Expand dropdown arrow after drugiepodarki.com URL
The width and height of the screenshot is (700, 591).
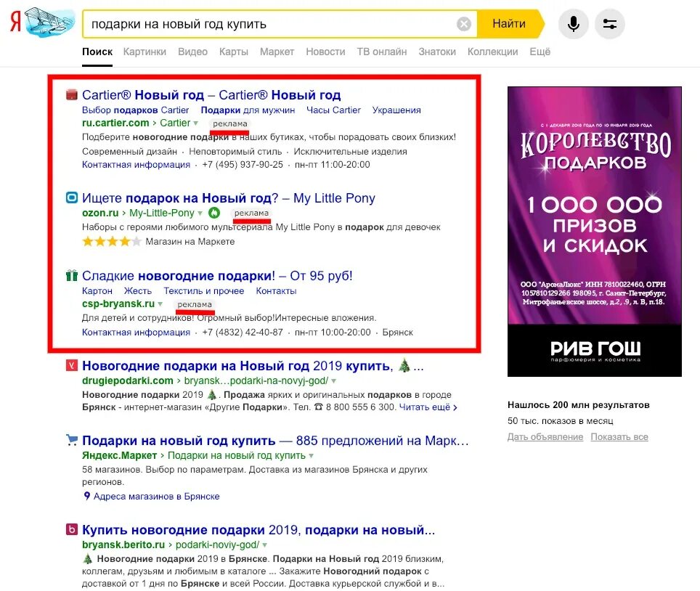click(x=333, y=381)
